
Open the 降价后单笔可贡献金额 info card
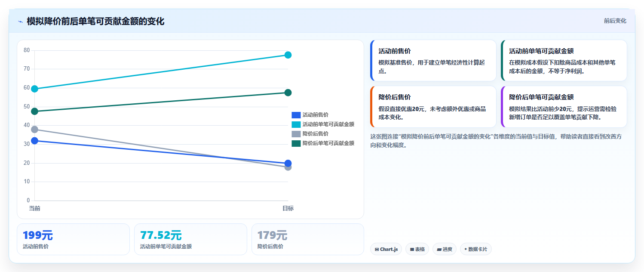pos(564,107)
